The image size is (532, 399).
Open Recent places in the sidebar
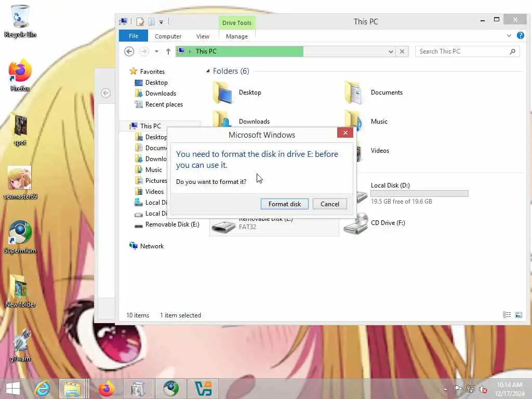[x=164, y=104]
